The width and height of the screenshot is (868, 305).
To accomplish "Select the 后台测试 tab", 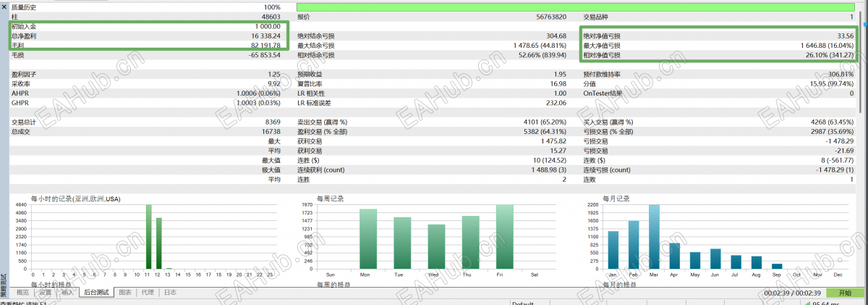I will pos(96,293).
